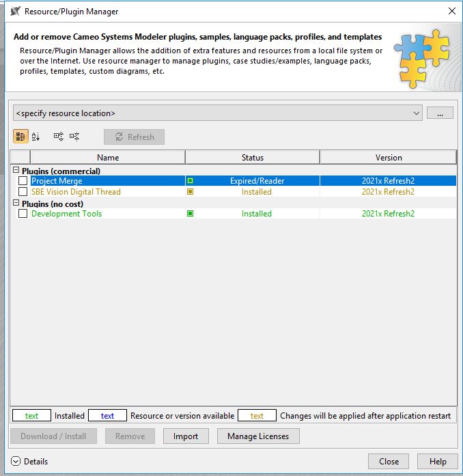Click the blue Resource available legend swatch
Image resolution: width=463 pixels, height=476 pixels.
(107, 416)
